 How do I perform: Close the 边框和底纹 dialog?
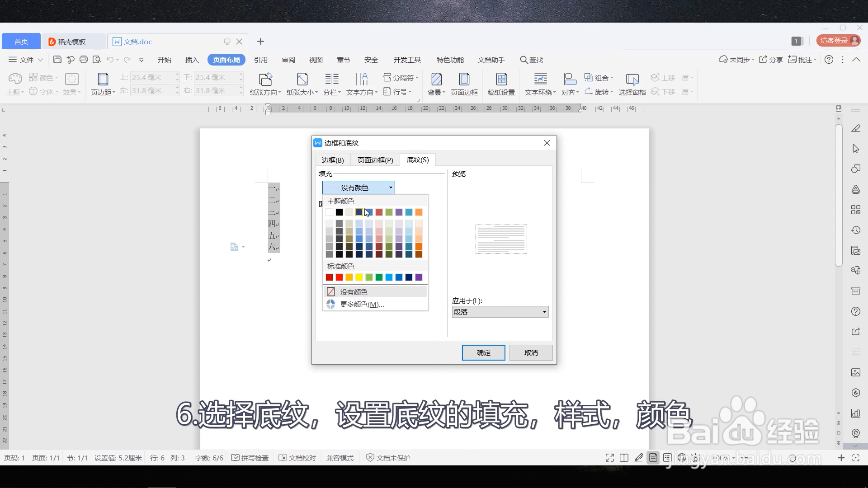pyautogui.click(x=547, y=143)
